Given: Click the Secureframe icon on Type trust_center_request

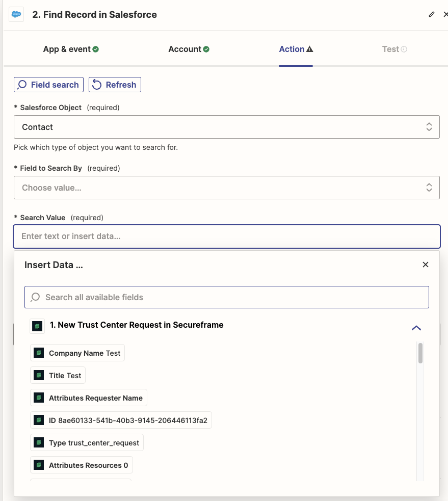Looking at the screenshot, I should pyautogui.click(x=39, y=442).
